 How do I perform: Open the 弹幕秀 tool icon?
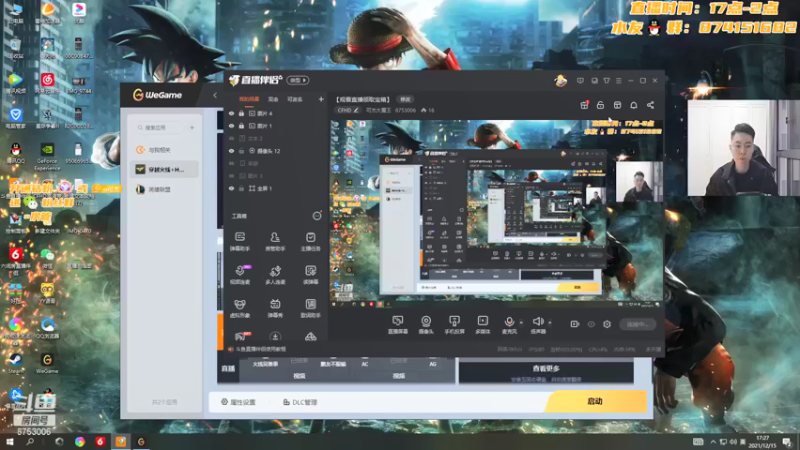(275, 308)
